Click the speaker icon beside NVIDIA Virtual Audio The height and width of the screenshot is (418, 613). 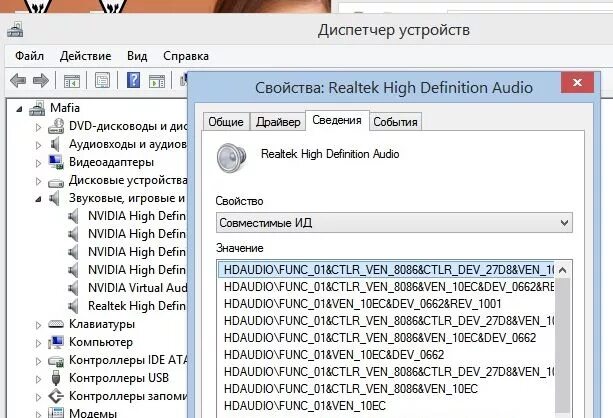73,288
